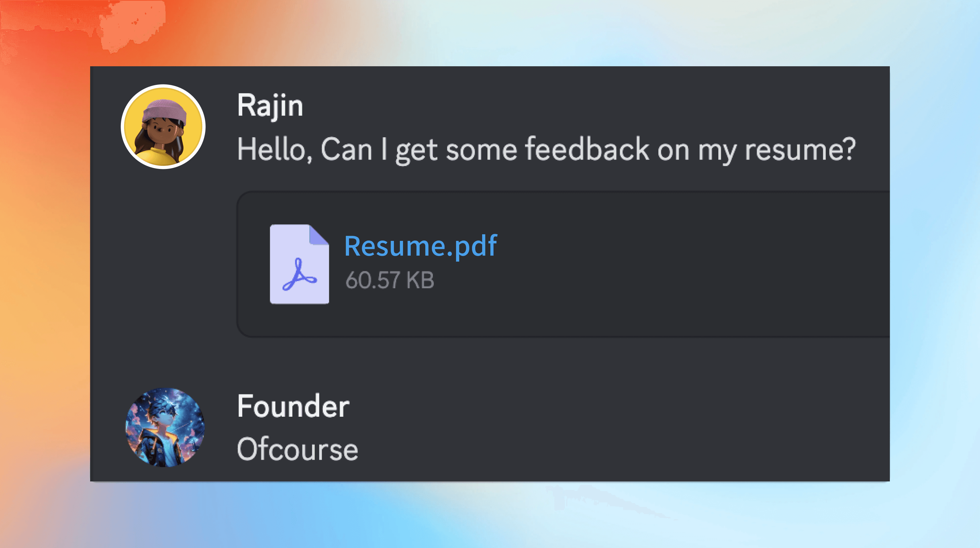Open the Resume.pdf attachment link
980x548 pixels.
tap(420, 246)
